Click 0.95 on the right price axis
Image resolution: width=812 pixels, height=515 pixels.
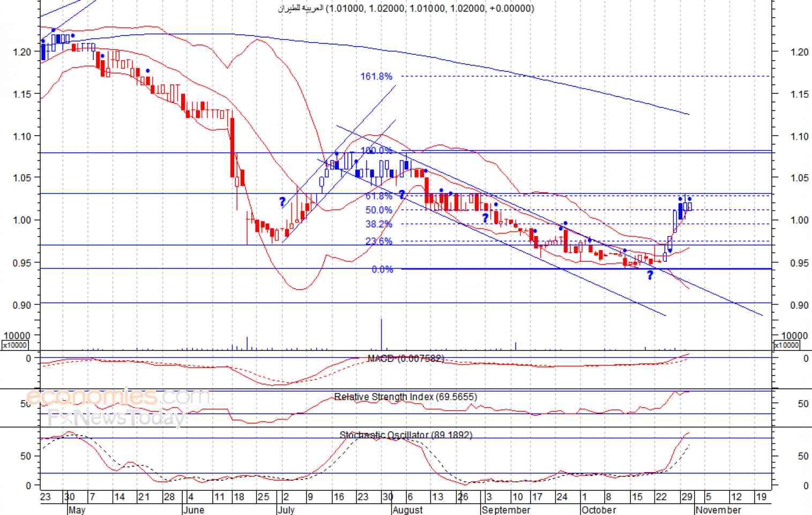point(800,263)
